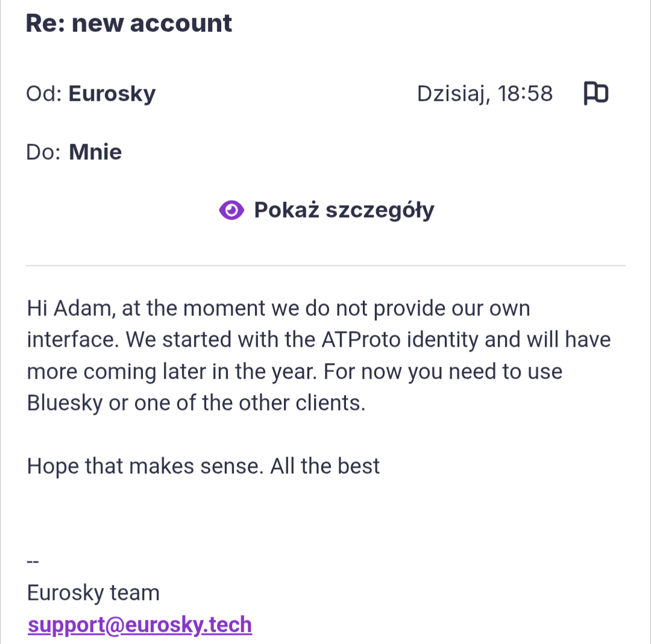Image resolution: width=651 pixels, height=644 pixels.
Task: Click the "Od:" sender label
Action: pyautogui.click(x=44, y=93)
